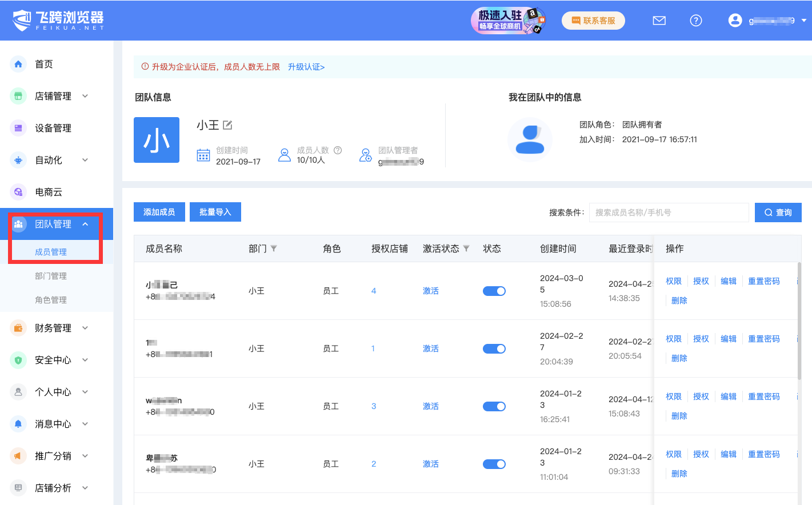This screenshot has width=812, height=505.
Task: Click the 添加成员 button
Action: [159, 212]
